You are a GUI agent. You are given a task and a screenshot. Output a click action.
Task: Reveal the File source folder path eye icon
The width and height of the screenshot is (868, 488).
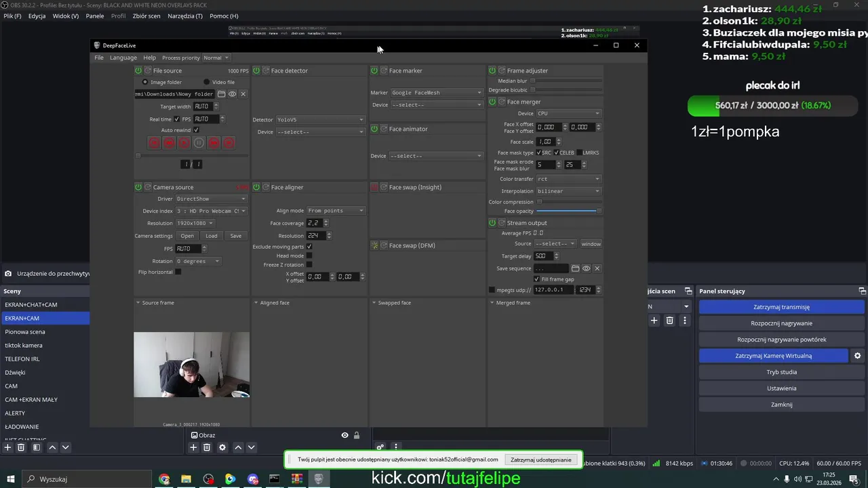233,94
